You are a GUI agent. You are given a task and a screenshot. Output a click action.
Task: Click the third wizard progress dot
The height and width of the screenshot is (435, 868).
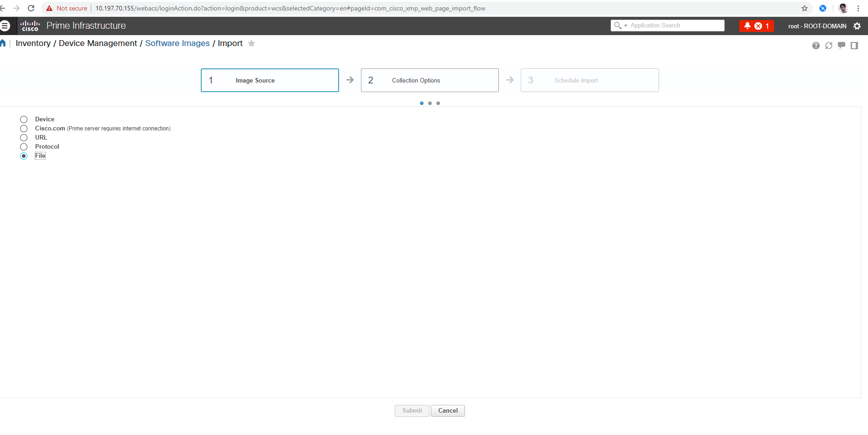tap(438, 104)
